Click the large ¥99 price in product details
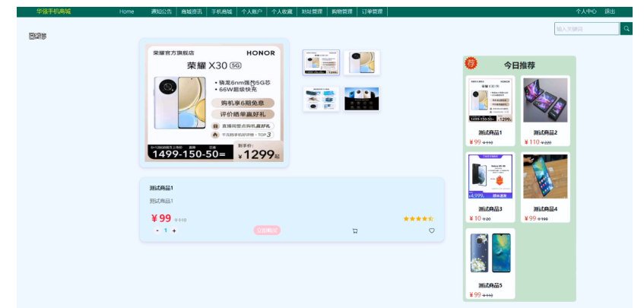 pos(161,218)
